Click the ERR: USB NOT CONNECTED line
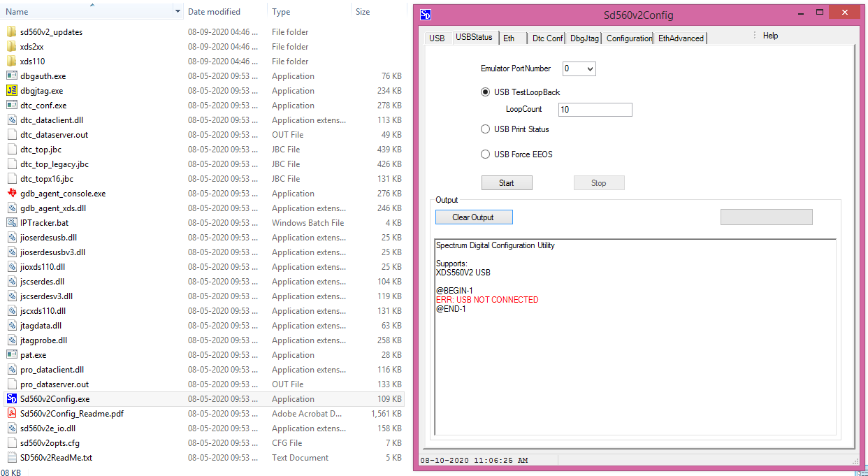The image size is (868, 476). (487, 300)
